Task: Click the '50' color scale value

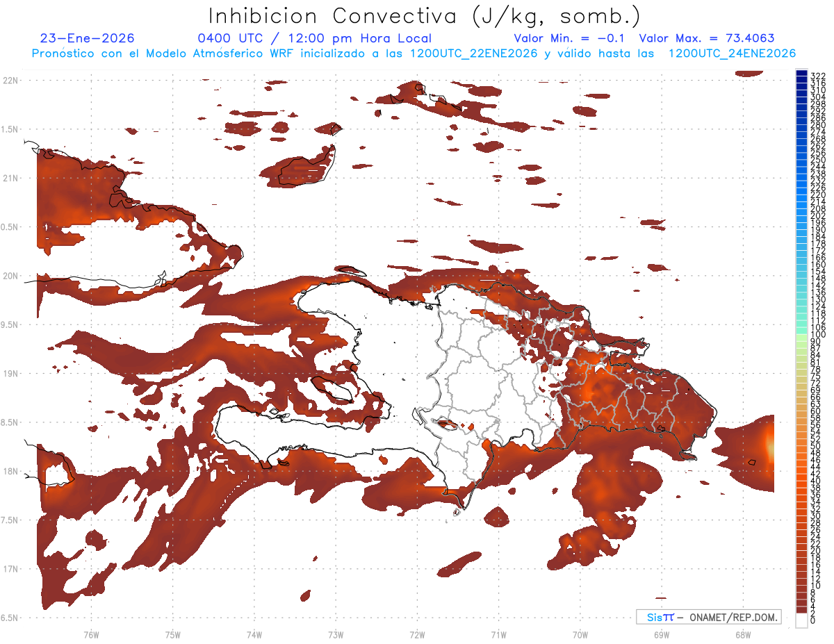Action: pos(815,446)
